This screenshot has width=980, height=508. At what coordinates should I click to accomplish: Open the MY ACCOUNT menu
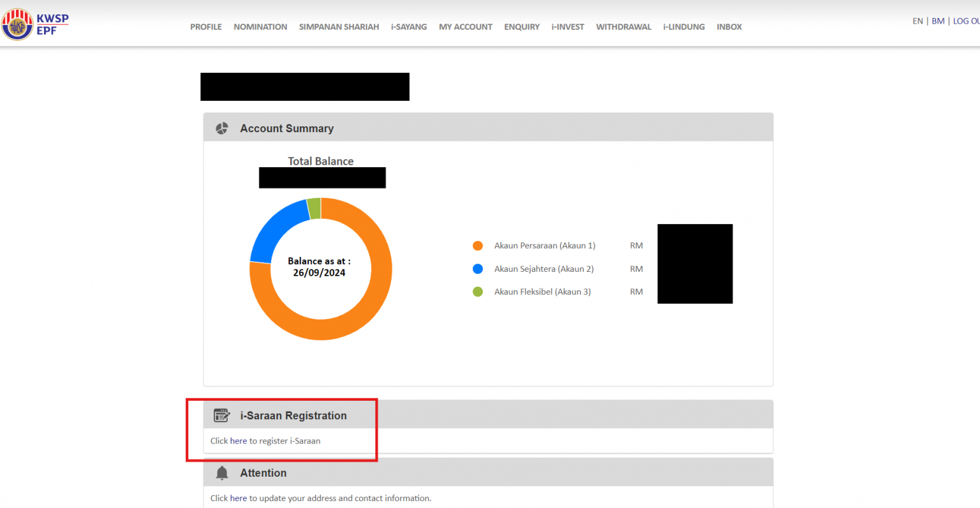[465, 27]
